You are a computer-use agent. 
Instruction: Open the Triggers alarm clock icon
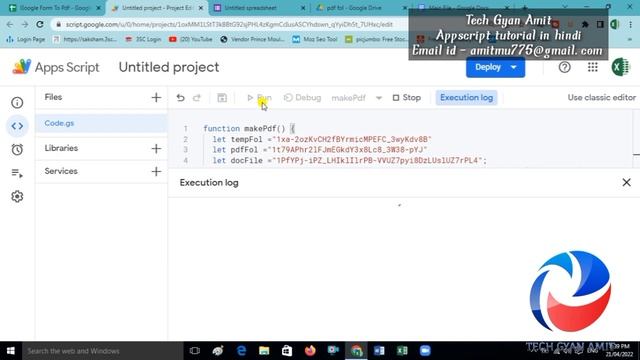17,150
